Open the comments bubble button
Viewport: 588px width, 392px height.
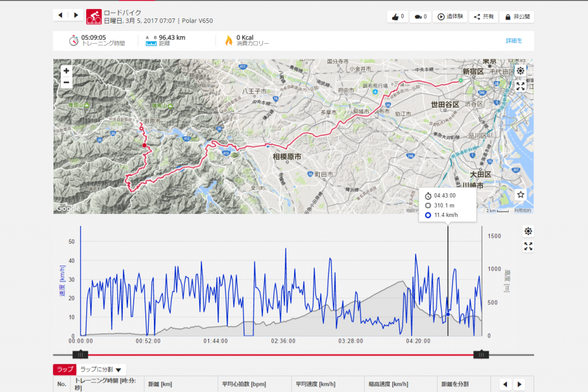[x=421, y=17]
